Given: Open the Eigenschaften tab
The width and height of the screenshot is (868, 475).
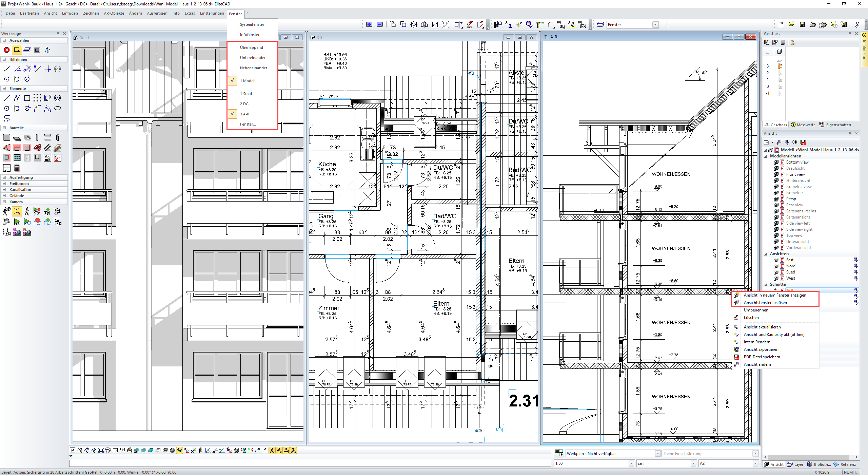Looking at the screenshot, I should 835,125.
